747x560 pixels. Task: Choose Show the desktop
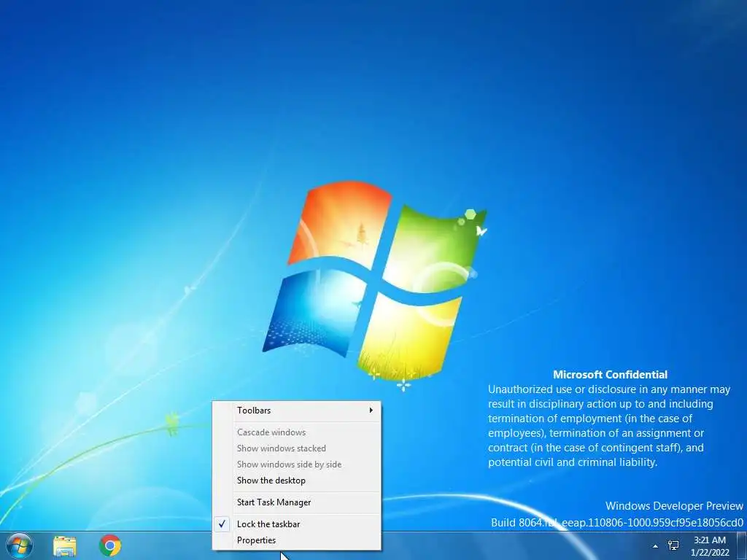297,481
